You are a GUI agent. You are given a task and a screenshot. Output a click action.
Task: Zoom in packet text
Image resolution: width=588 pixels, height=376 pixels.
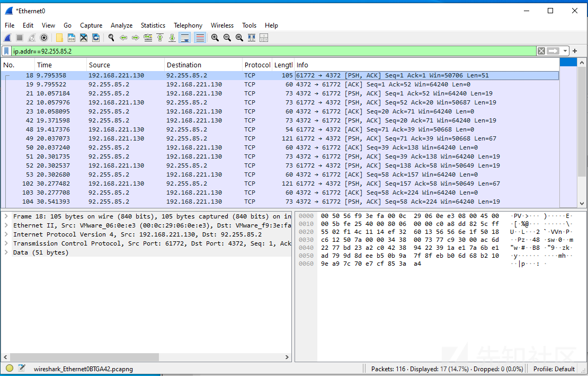[215, 38]
